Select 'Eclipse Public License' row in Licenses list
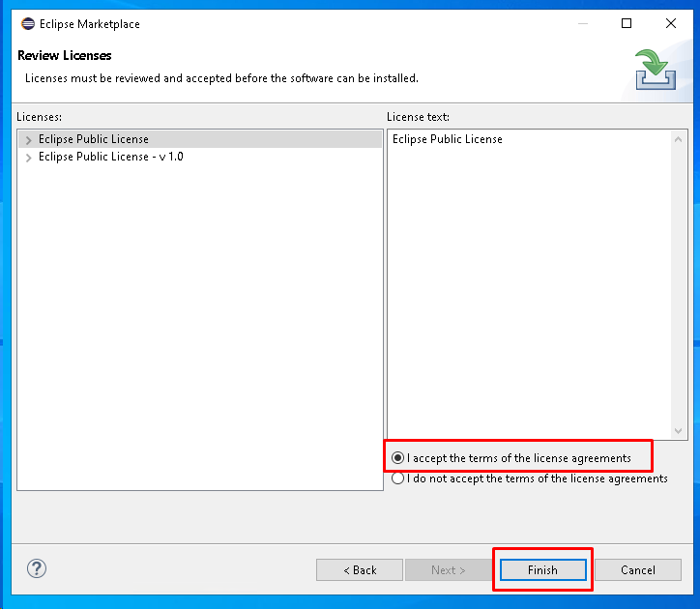 200,139
